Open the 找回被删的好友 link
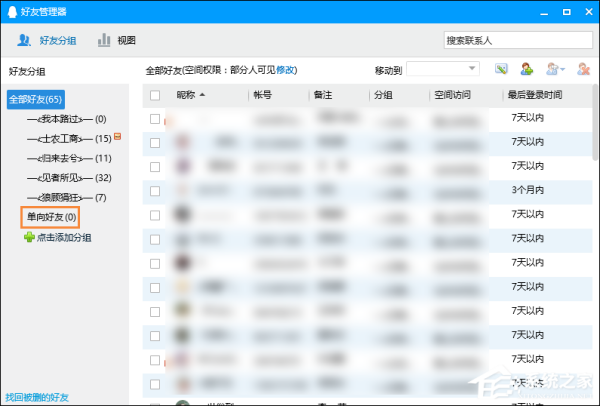The image size is (600, 406). coord(37,397)
